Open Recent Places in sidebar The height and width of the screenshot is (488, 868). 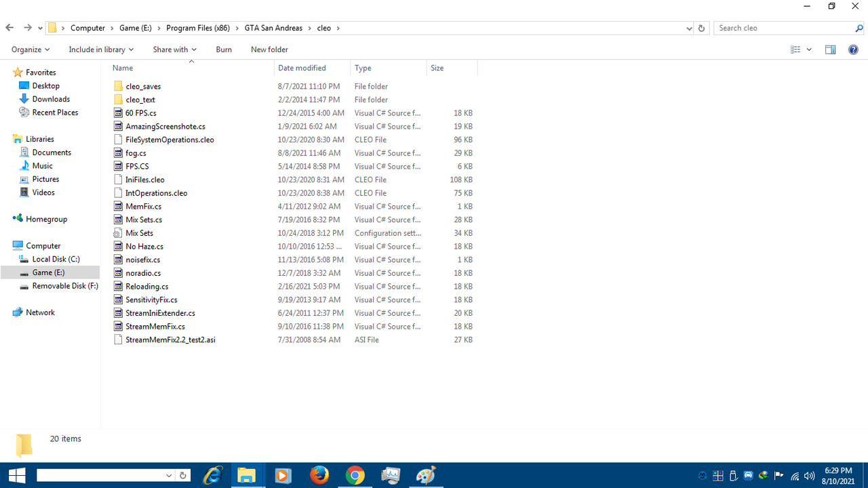pyautogui.click(x=55, y=113)
